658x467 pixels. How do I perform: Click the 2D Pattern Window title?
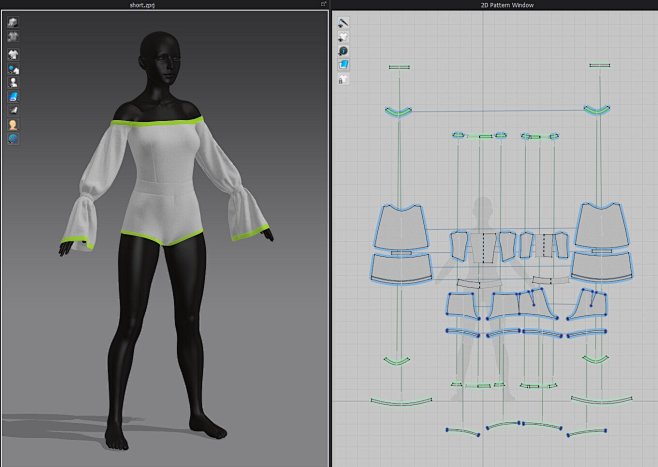pos(494,5)
